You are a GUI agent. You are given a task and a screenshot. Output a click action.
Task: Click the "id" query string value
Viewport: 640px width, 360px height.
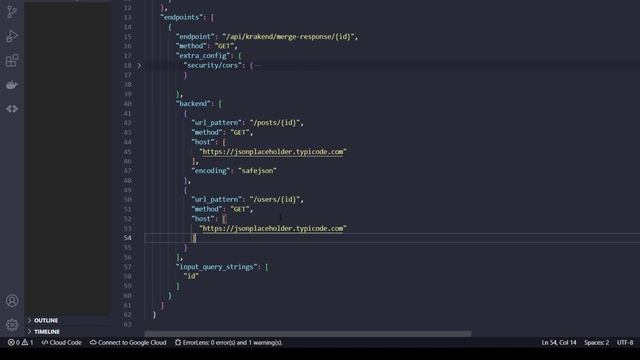pyautogui.click(x=191, y=276)
